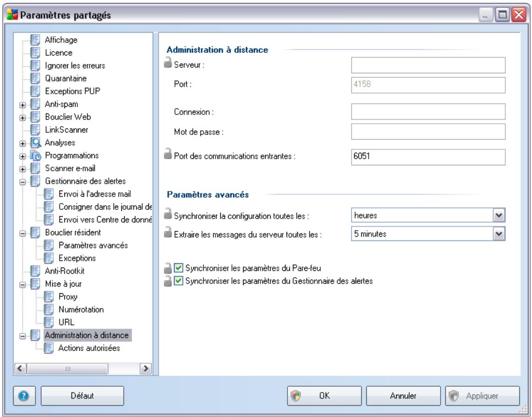Collapse the Bouclier résident node
This screenshot has width=532, height=417.
click(22, 233)
